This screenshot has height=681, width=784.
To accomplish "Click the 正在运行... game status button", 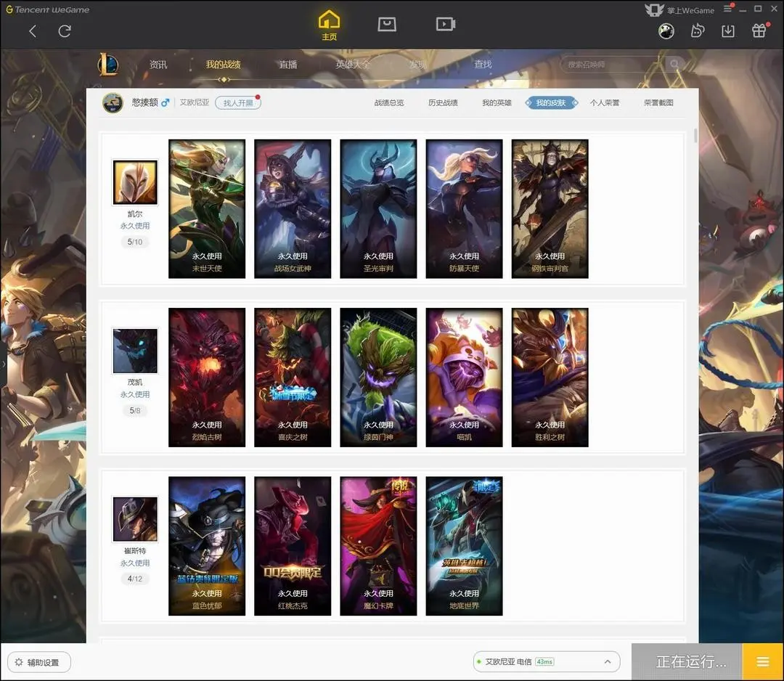I will [x=687, y=662].
